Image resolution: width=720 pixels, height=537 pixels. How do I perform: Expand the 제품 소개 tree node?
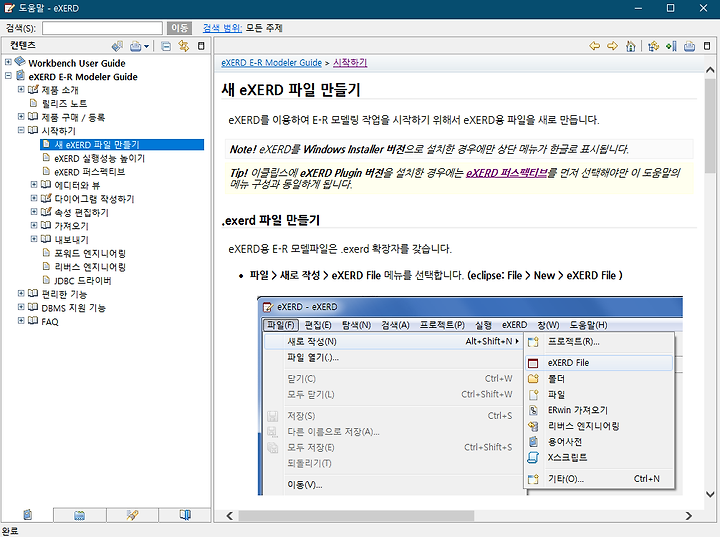[21, 89]
